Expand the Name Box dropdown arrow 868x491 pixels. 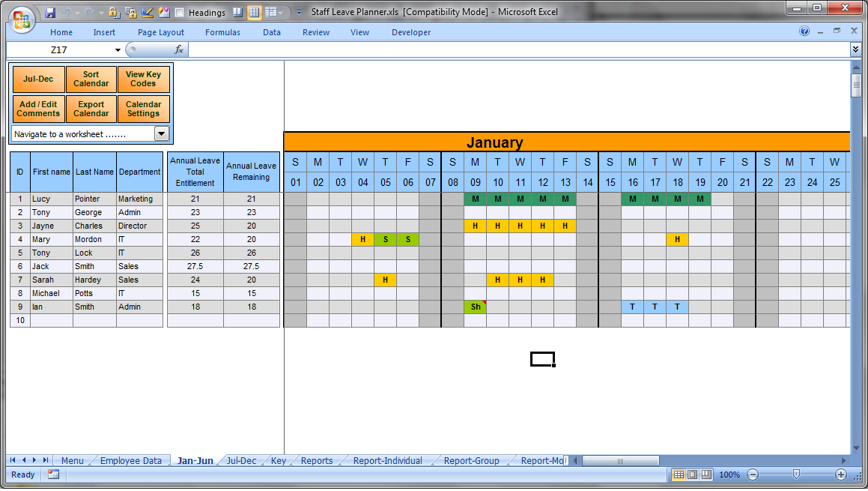point(118,49)
